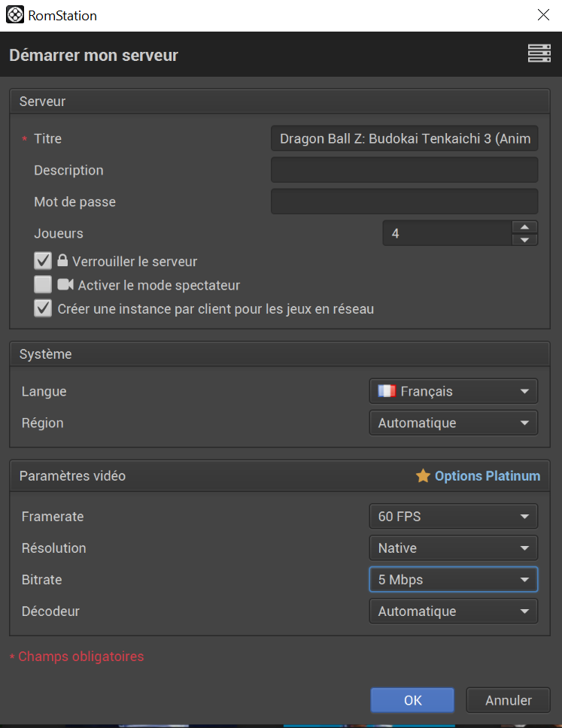Click the camera icon beside mode spectateur

coord(65,284)
